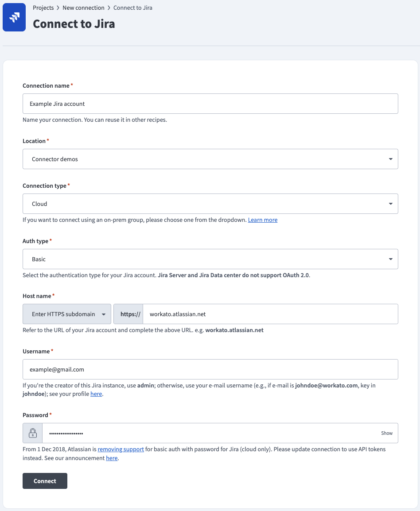420x511 pixels.
Task: Navigate to the Projects breadcrumb
Action: [43, 8]
